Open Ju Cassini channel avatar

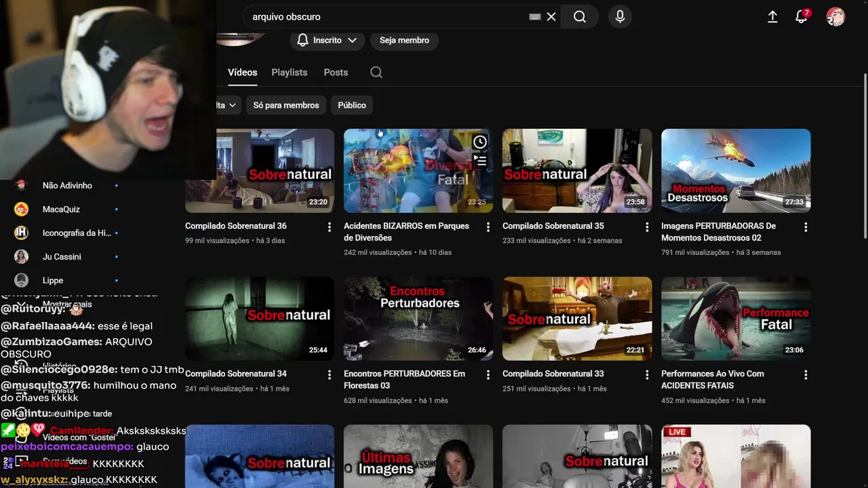[x=22, y=256]
